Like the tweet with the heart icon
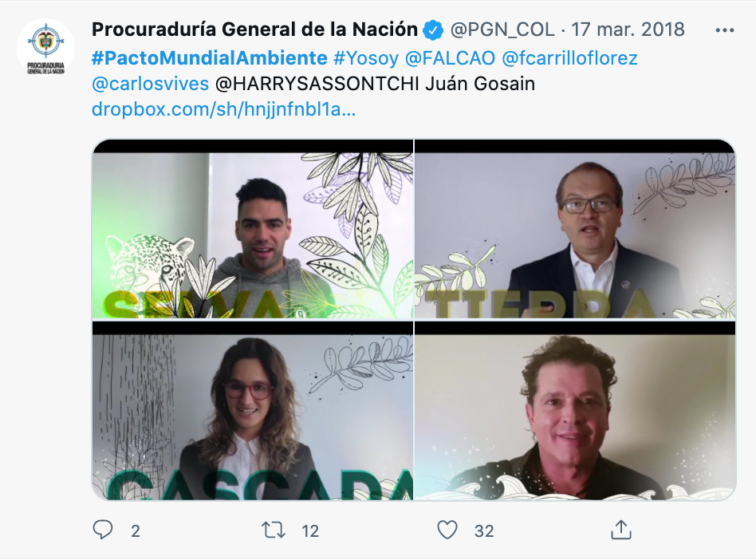The width and height of the screenshot is (756, 560). 447,530
